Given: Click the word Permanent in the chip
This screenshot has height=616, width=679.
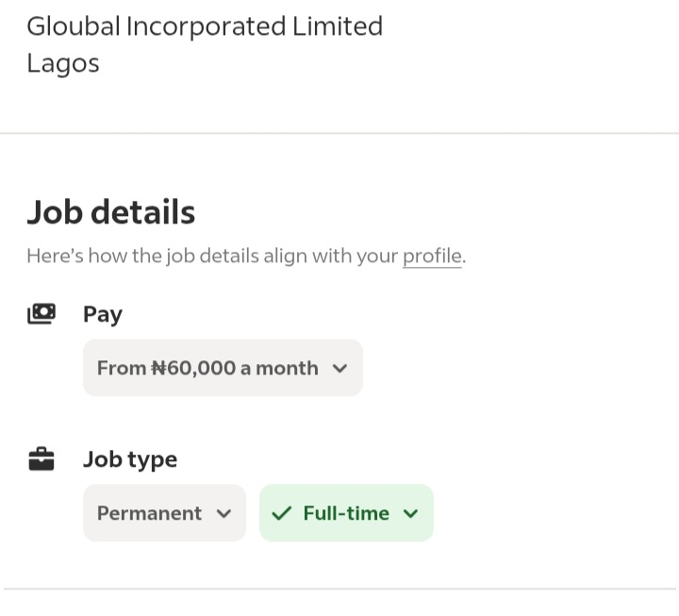Looking at the screenshot, I should pos(149,513).
